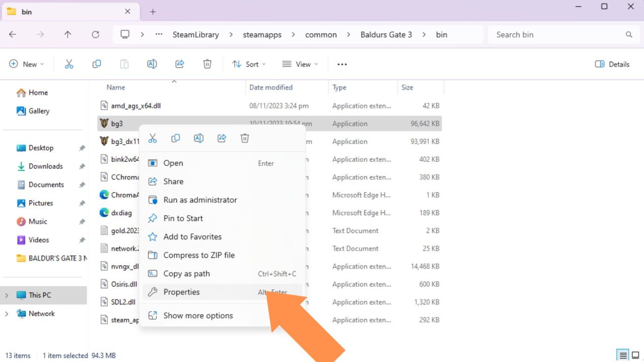Toggle the Details pane button

click(x=612, y=64)
